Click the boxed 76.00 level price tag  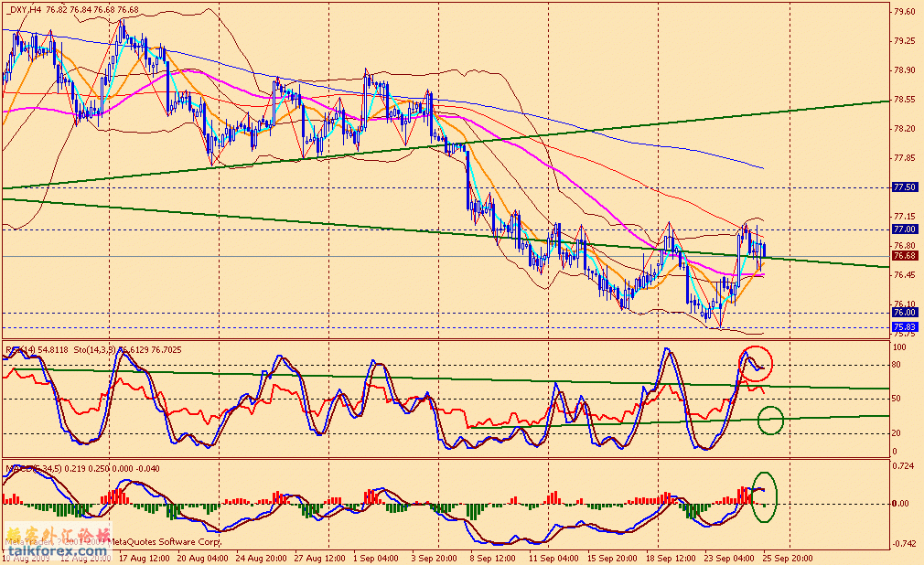[905, 313]
